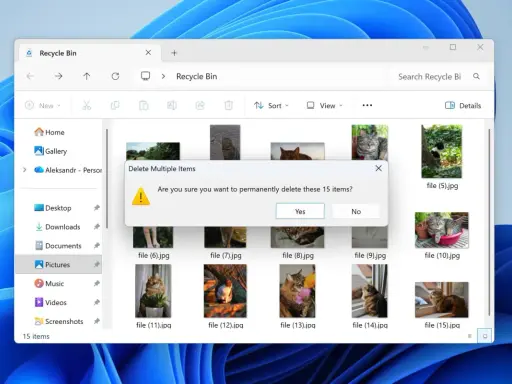The image size is (512, 384).
Task: Click the Share toolbar icon
Action: [x=200, y=106]
